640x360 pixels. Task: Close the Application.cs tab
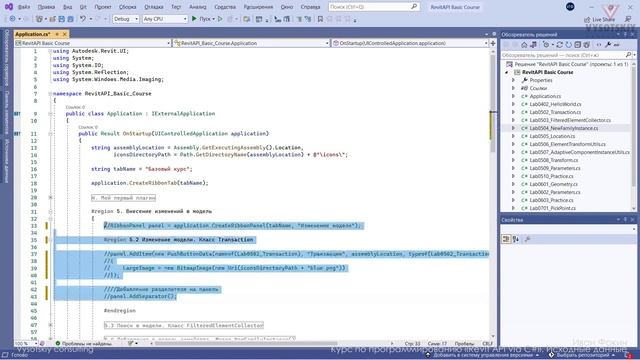[x=64, y=34]
